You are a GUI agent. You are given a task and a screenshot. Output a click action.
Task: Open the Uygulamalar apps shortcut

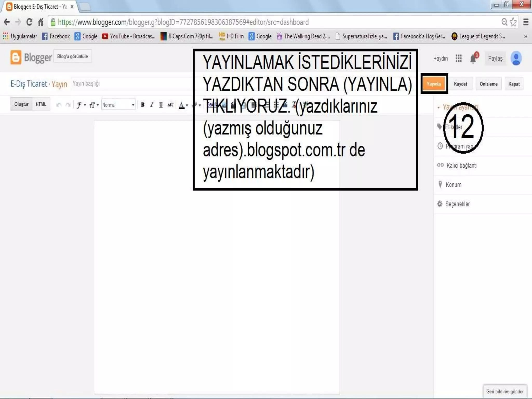pos(20,36)
